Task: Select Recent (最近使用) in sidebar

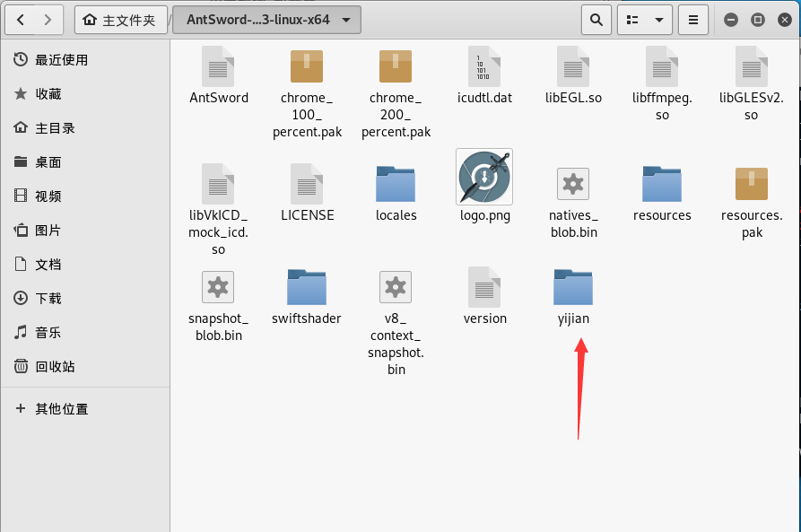Action: pos(85,60)
